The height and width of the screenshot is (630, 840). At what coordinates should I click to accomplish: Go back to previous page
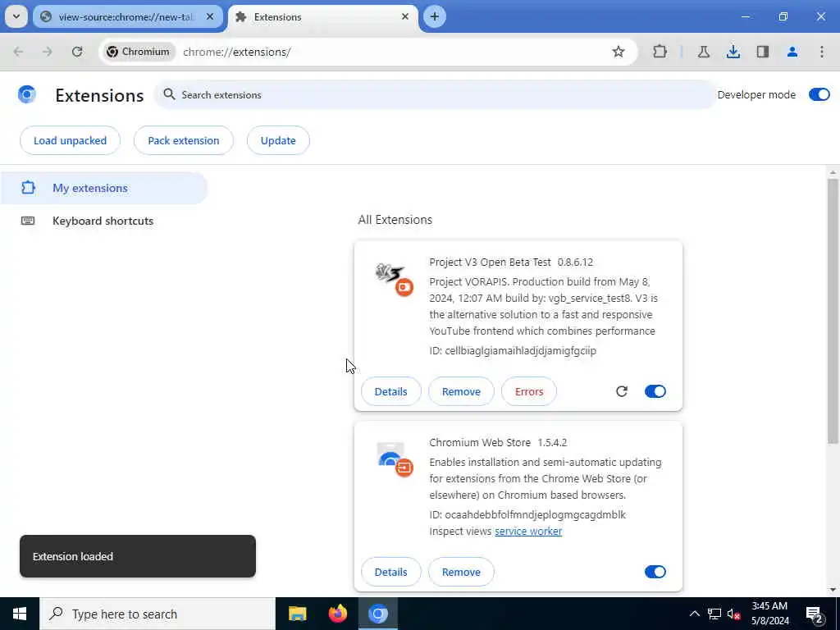[18, 52]
